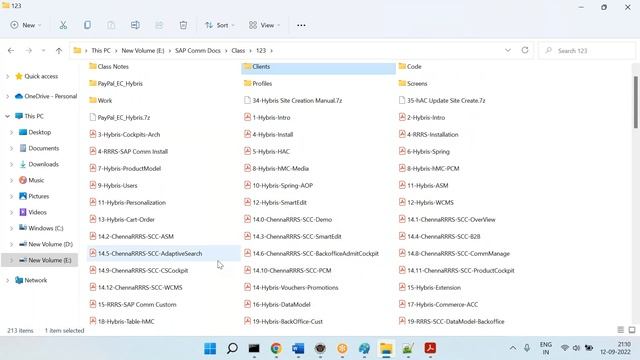This screenshot has width=640, height=360.
Task: Click the volume speaker tray icon
Action: [x=576, y=348]
